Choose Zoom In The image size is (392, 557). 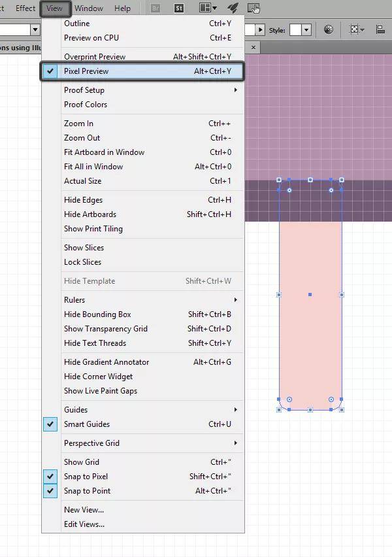tap(142, 124)
